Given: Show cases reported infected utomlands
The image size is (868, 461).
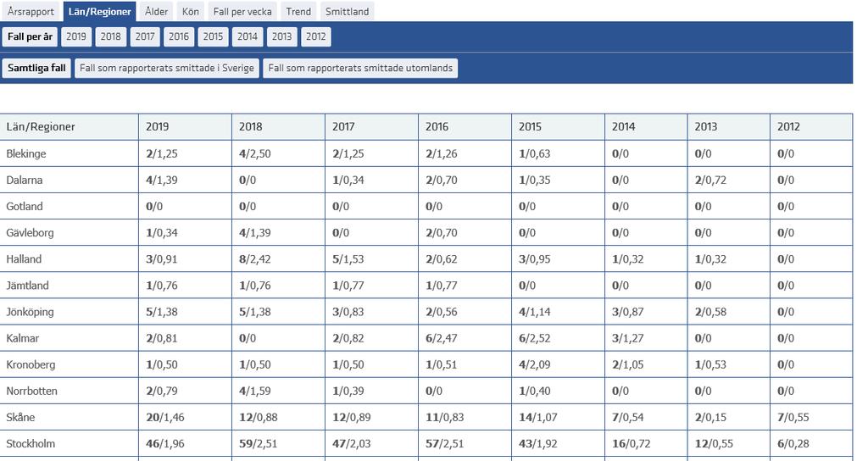Looking at the screenshot, I should pos(360,68).
